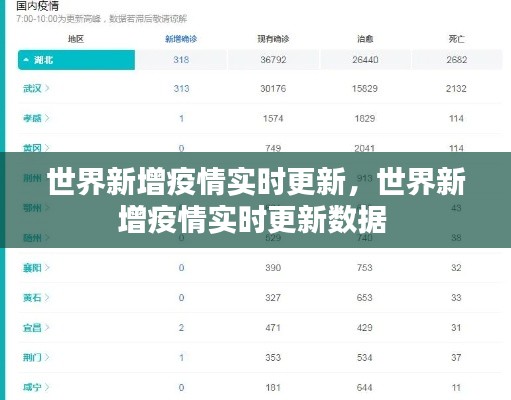
Task: Click the chevron beside 咸宁
Action: [x=47, y=387]
